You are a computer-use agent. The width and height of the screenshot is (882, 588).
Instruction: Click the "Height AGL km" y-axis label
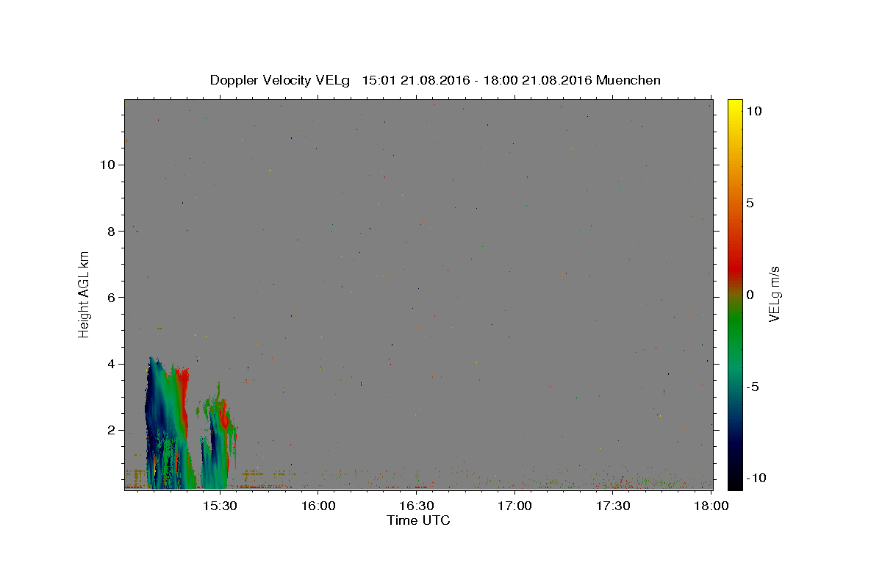(85, 294)
